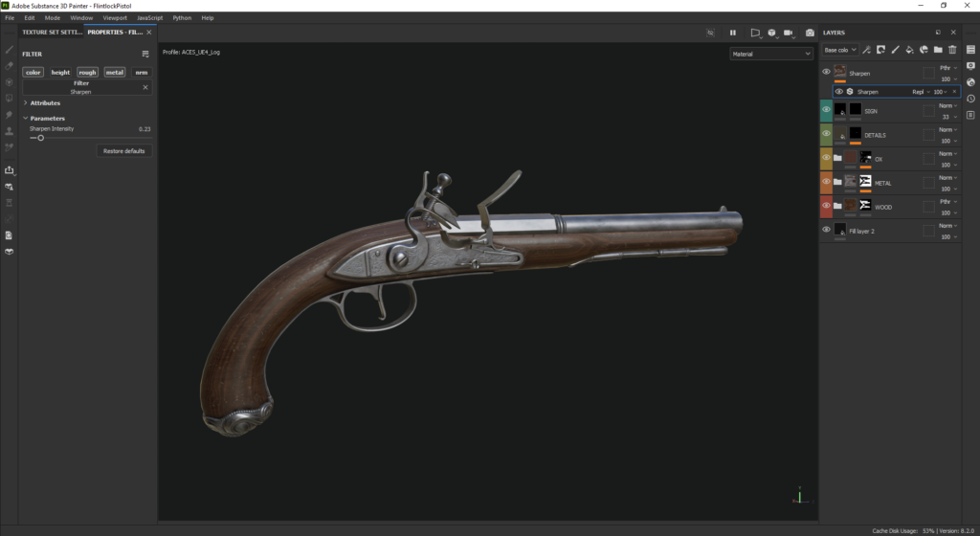980x536 pixels.
Task: Toggle the nrm channel for the filter
Action: coord(142,73)
